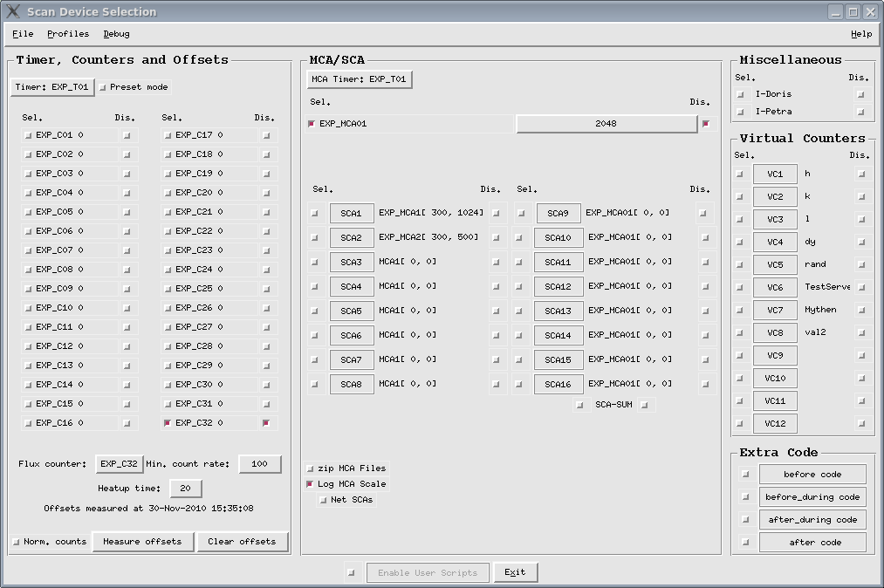Select the EXP_C01 counter checkbox
Screen dimensions: 884x588
click(28, 135)
